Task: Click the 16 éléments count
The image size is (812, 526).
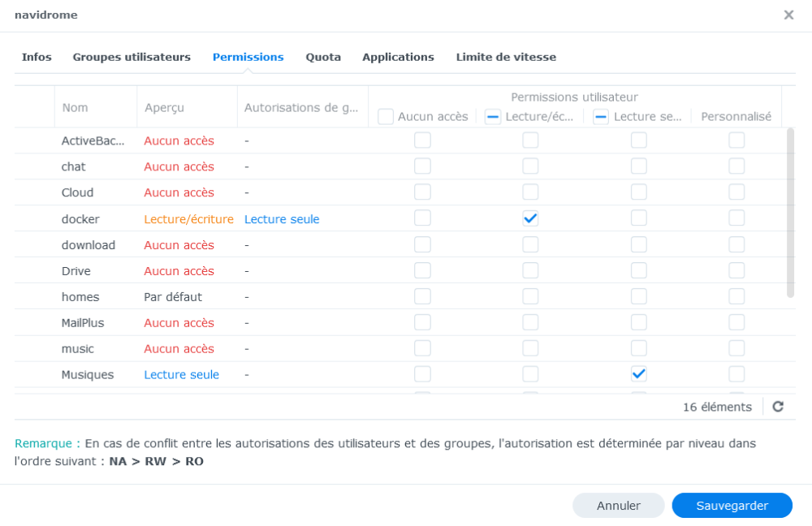Action: pyautogui.click(x=717, y=407)
